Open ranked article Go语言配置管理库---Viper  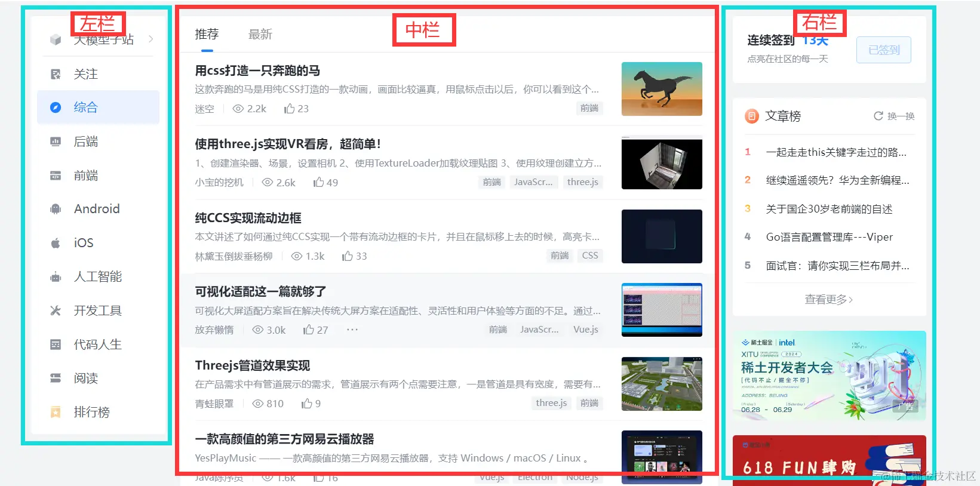pyautogui.click(x=830, y=237)
